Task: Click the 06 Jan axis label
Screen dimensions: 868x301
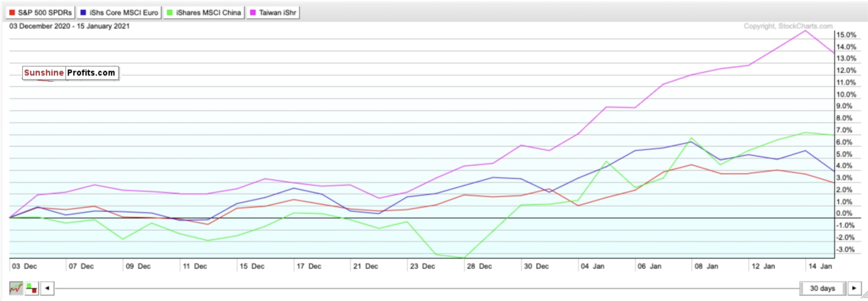Action: 650,266
